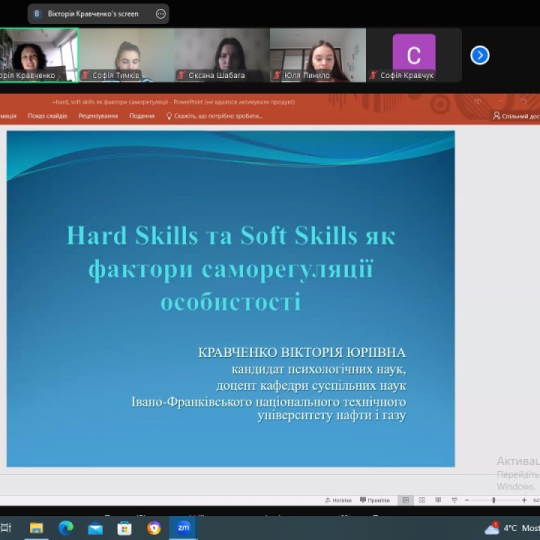Select Софія Тимків's video thumbnail
Screen dimensions: 540x540
(x=127, y=55)
